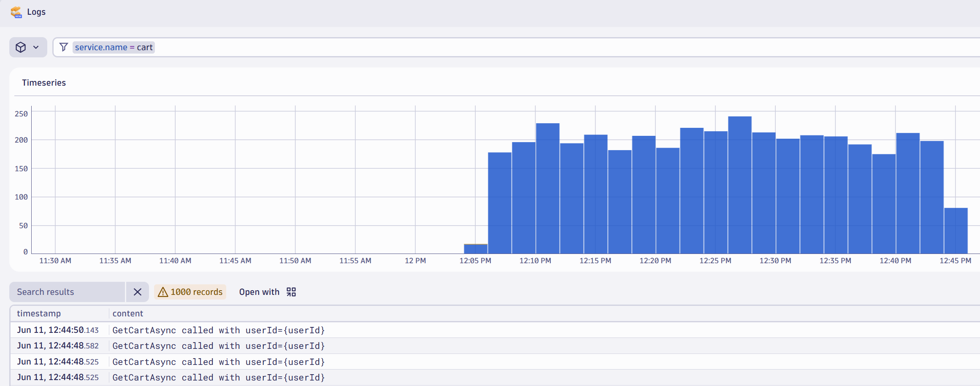Click the last short bar near 12:45 PM
This screenshot has height=386, width=980.
[x=956, y=231]
